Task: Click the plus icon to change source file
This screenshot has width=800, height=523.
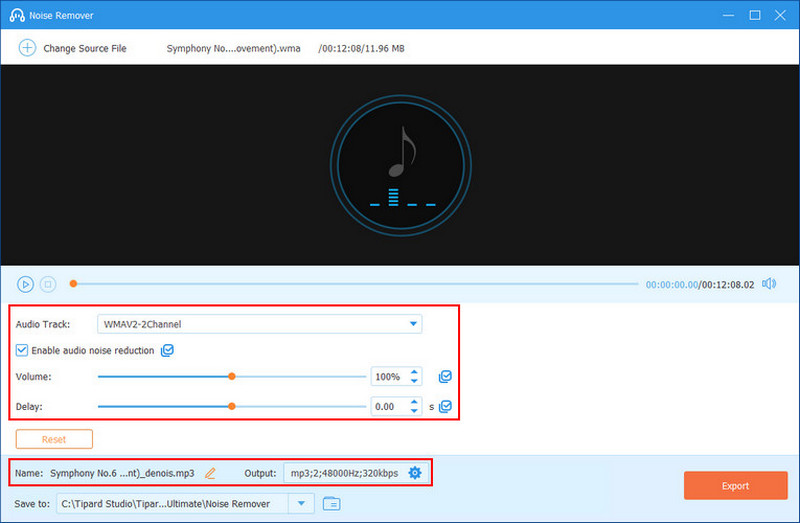Action: [27, 48]
